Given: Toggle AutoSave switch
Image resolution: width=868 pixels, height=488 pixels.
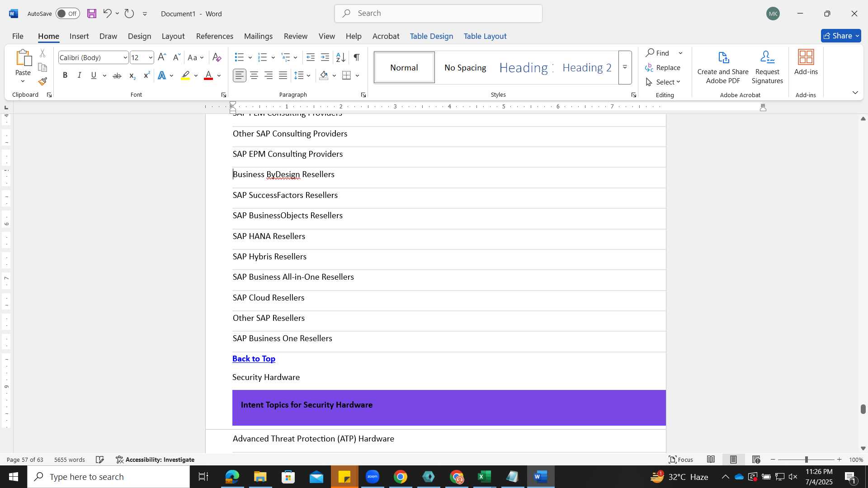Looking at the screenshot, I should click(x=68, y=14).
